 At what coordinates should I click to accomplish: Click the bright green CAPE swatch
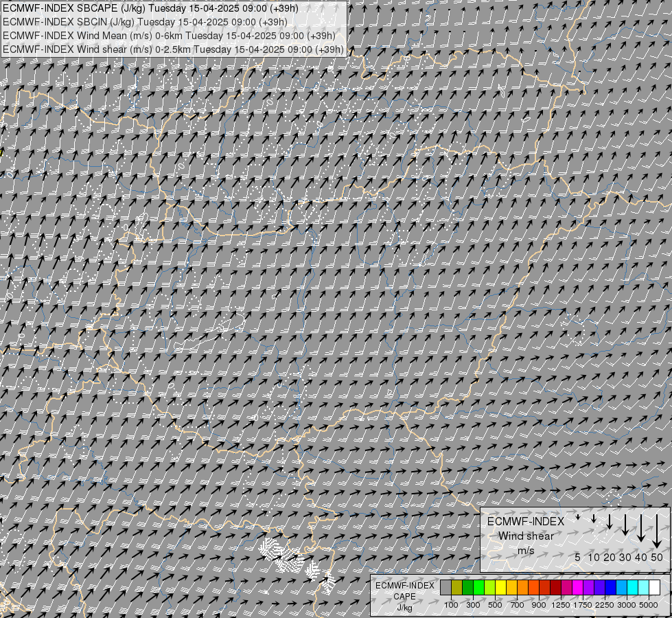pyautogui.click(x=478, y=588)
